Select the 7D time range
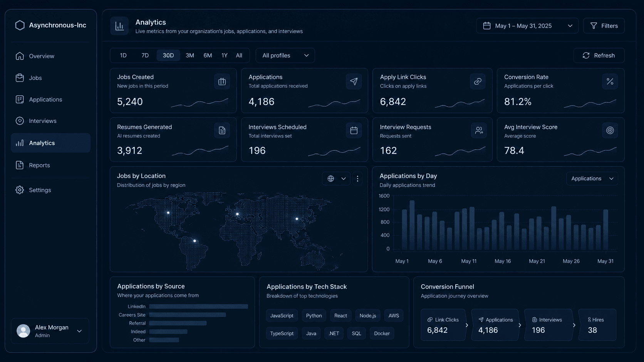 pos(145,55)
